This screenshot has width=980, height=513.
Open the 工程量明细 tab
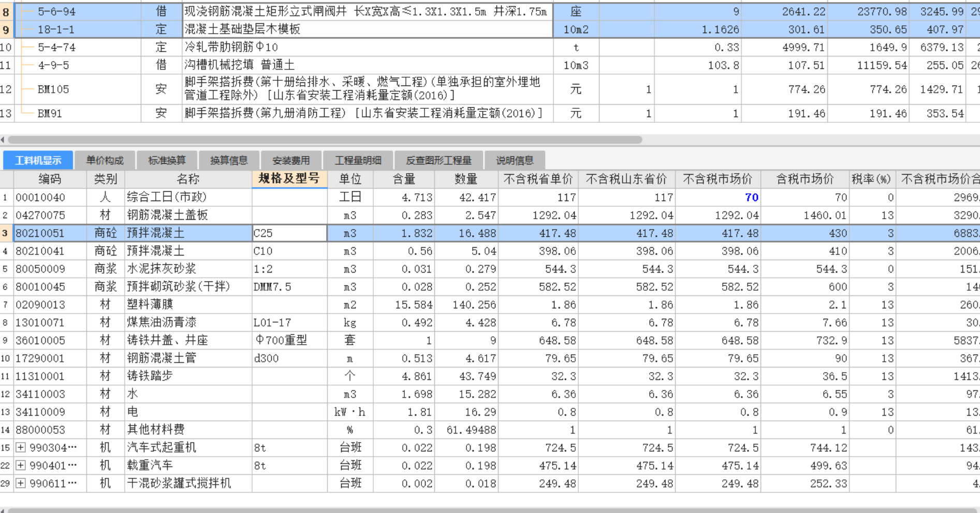coord(358,160)
